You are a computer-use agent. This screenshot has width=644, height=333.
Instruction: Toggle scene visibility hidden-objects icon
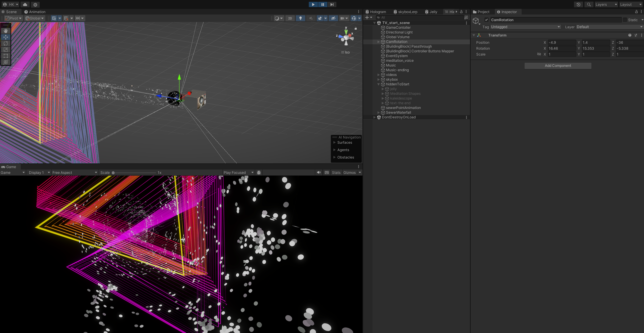point(333,18)
